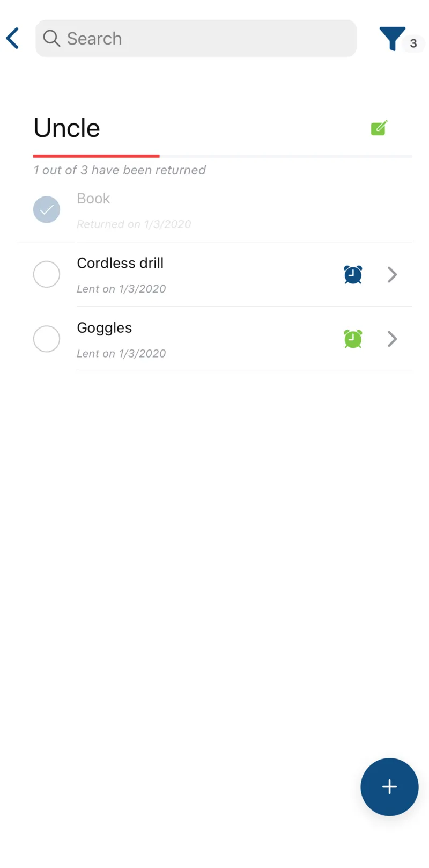Tap the filter count badge showing 3
429x868 pixels.
pos(413,43)
